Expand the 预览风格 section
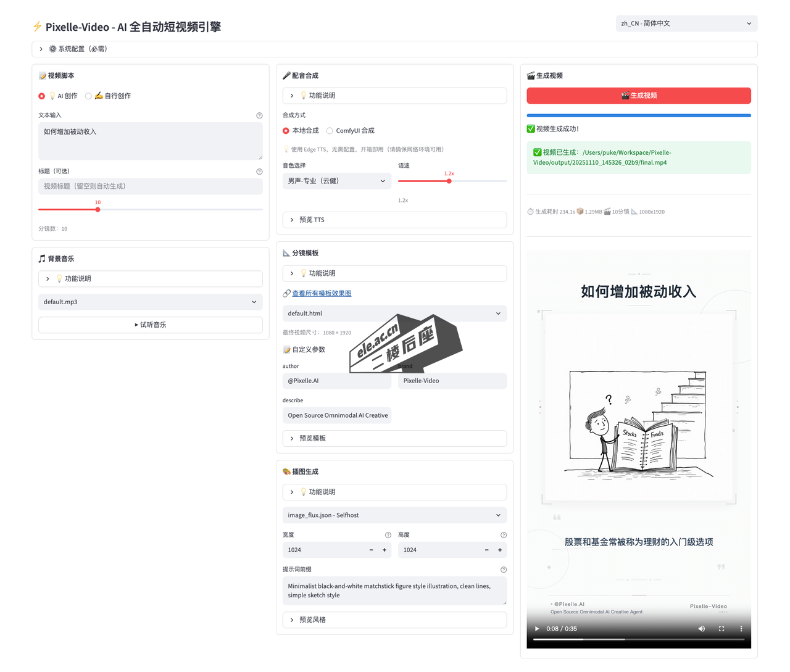Image resolution: width=790 pixels, height=672 pixels. (x=394, y=620)
